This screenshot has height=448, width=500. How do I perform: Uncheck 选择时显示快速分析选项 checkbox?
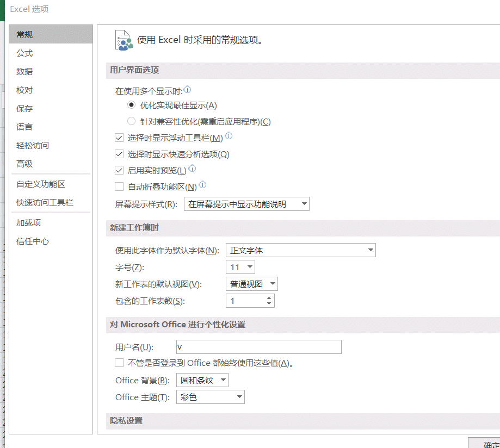pos(119,154)
